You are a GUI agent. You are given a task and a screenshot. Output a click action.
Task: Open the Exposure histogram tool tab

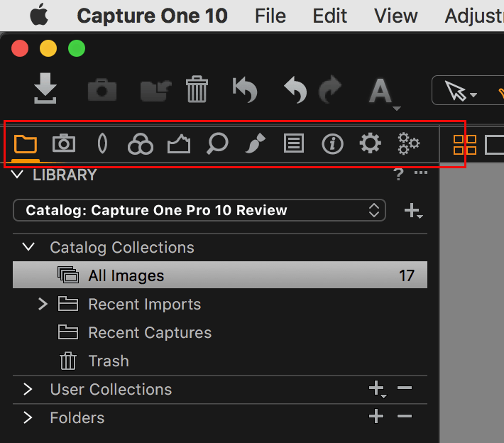point(179,143)
